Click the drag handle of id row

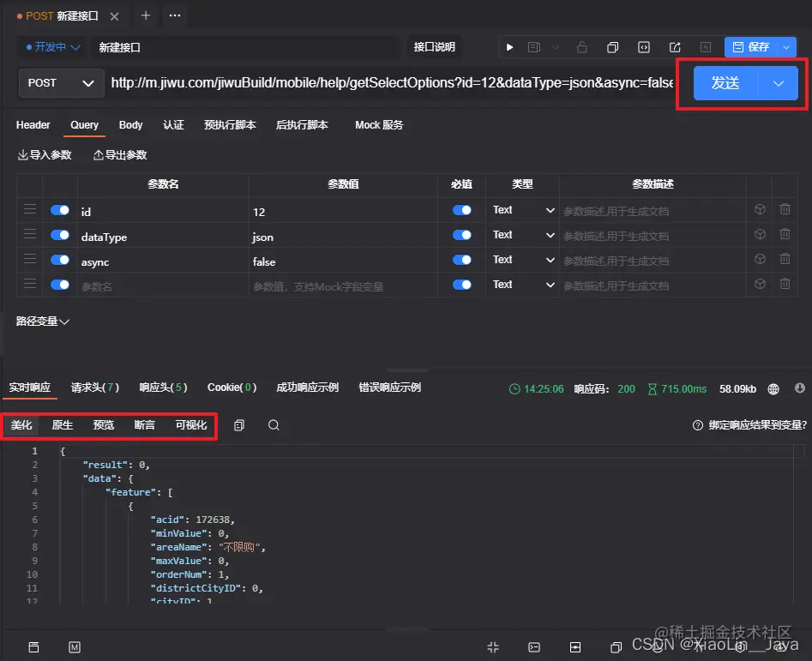pos(30,209)
